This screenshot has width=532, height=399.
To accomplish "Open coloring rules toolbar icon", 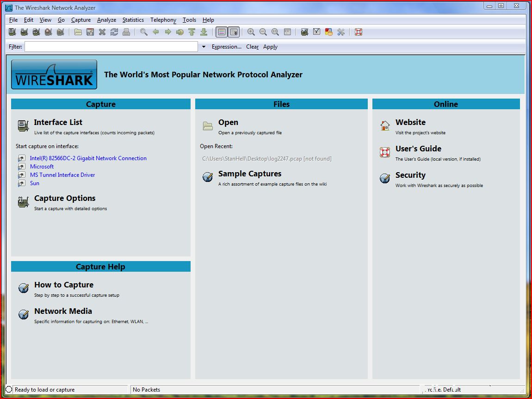I will (x=329, y=32).
